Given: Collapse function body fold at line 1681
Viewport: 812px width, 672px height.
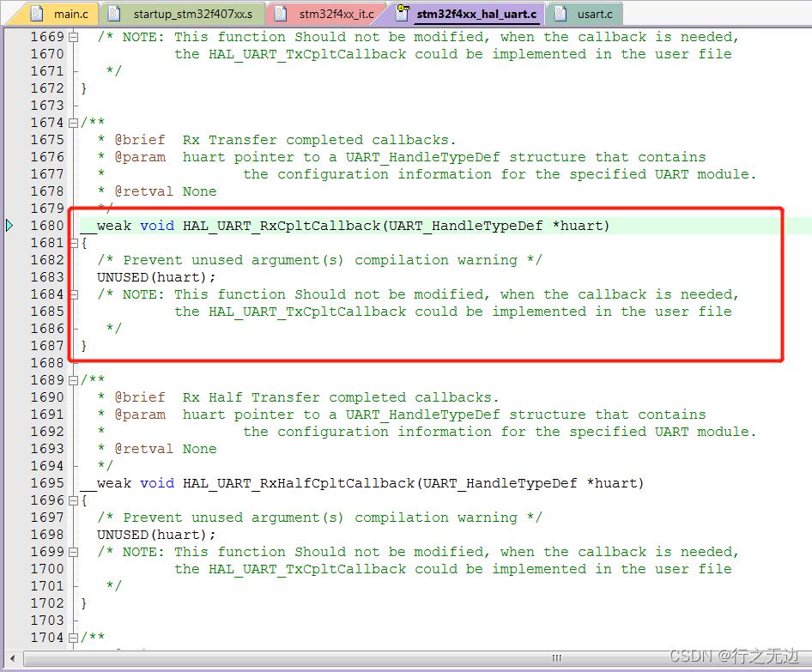Looking at the screenshot, I should [74, 244].
